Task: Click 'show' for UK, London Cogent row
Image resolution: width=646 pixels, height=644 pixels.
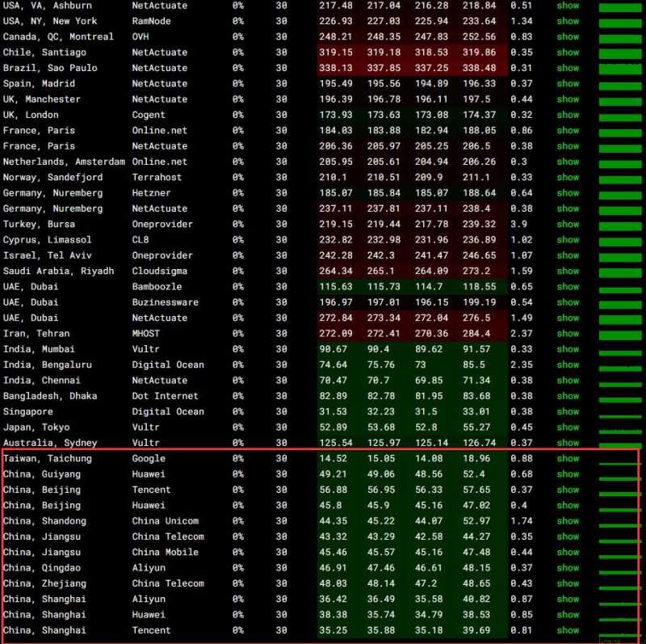Action: (x=568, y=115)
